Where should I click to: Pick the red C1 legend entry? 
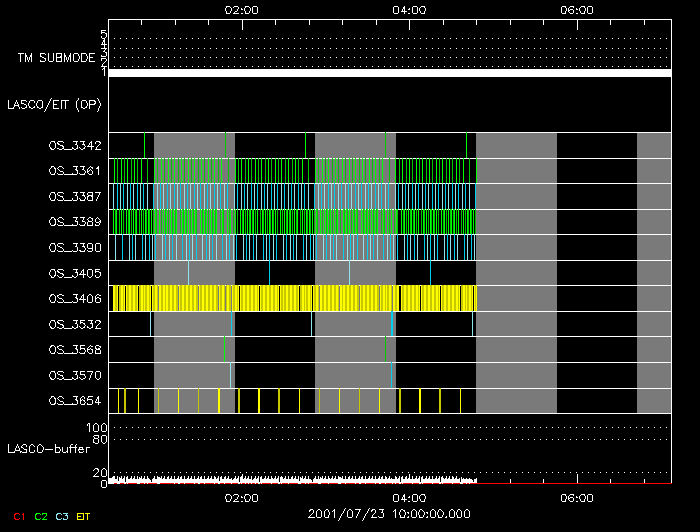coord(19,516)
